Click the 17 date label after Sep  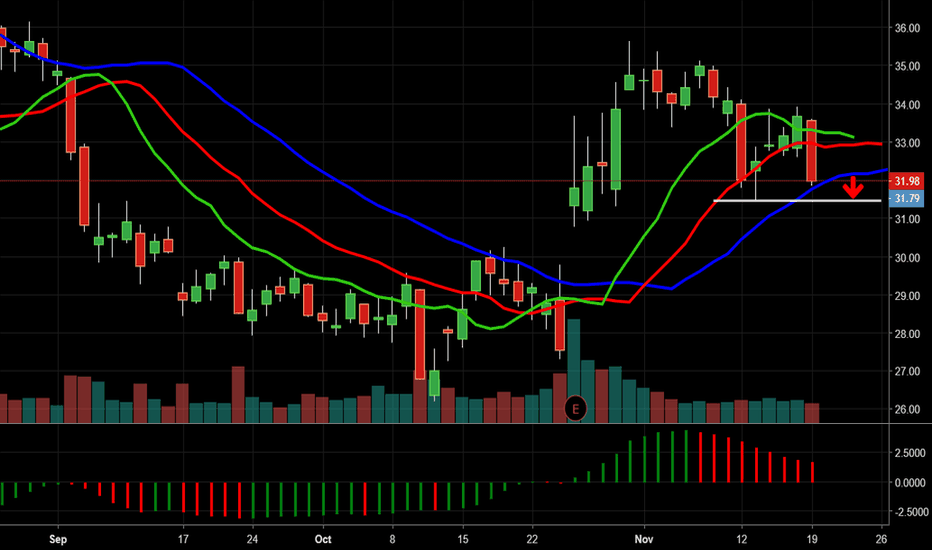click(183, 539)
